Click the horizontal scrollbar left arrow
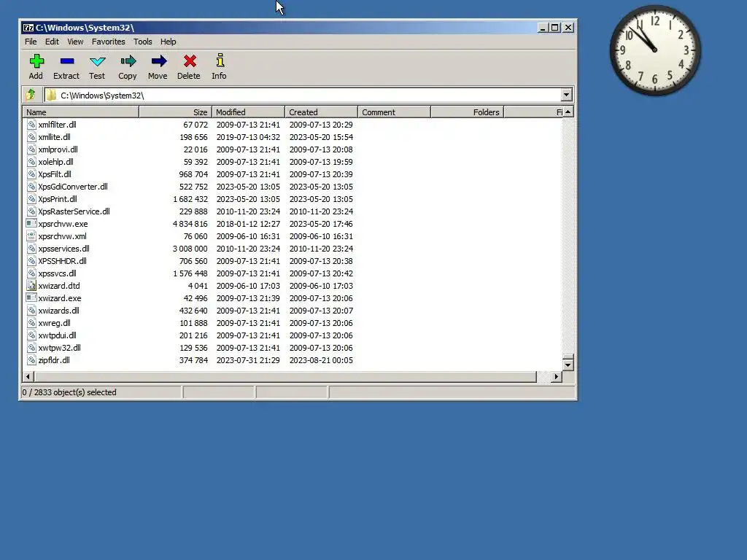Image resolution: width=747 pixels, height=560 pixels. [x=28, y=377]
